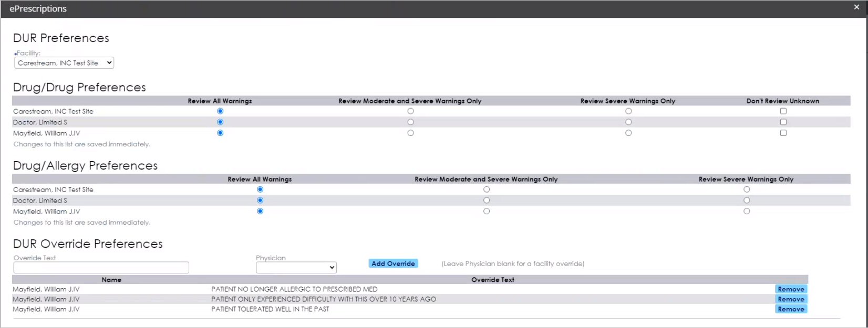Viewport: 868px width, 328px height.
Task: Click the Add Override button
Action: click(x=393, y=263)
